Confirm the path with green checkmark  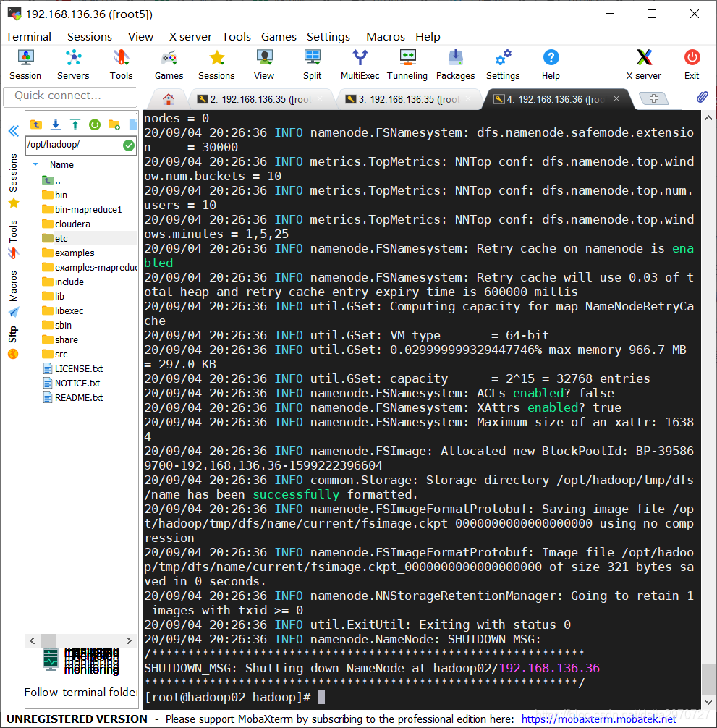coord(129,145)
